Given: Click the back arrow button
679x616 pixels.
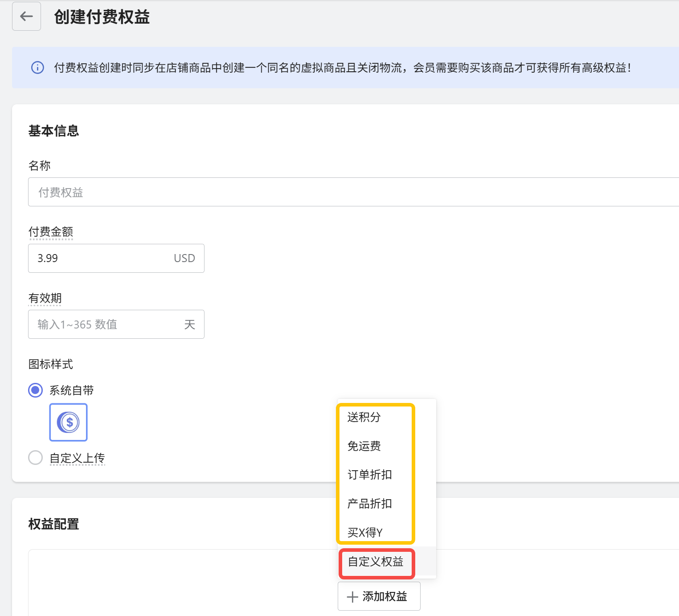Looking at the screenshot, I should coord(26,16).
